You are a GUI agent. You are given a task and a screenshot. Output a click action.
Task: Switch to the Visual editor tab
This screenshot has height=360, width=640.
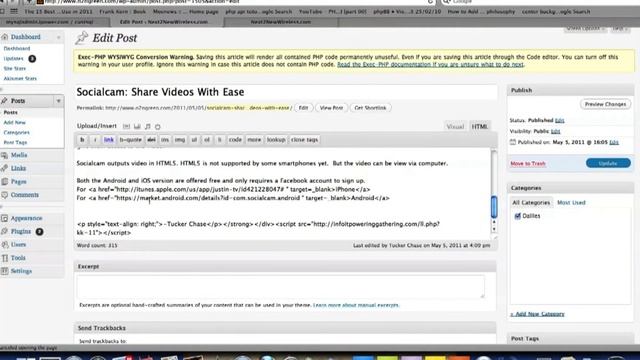[x=455, y=127]
